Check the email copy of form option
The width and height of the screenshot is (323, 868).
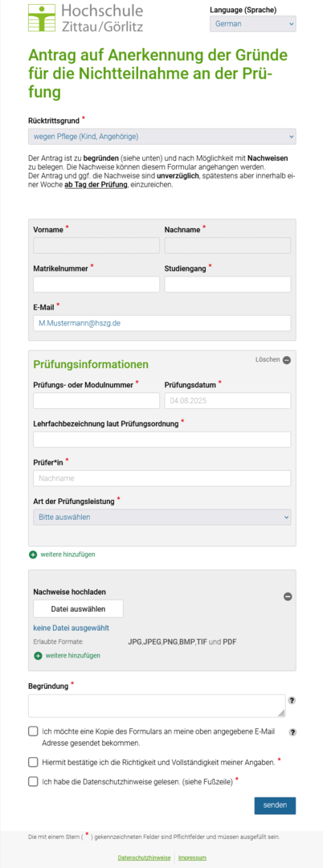click(x=33, y=732)
